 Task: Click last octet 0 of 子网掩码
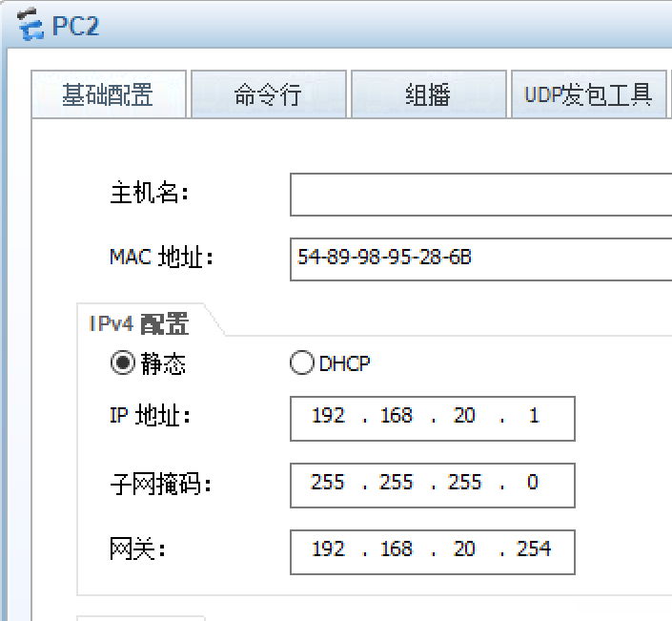pos(533,482)
